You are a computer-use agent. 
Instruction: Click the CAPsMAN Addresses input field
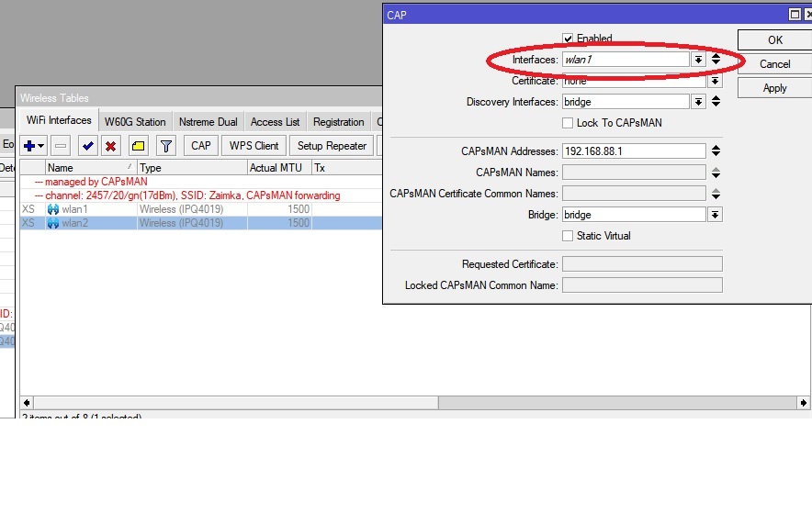[634, 151]
